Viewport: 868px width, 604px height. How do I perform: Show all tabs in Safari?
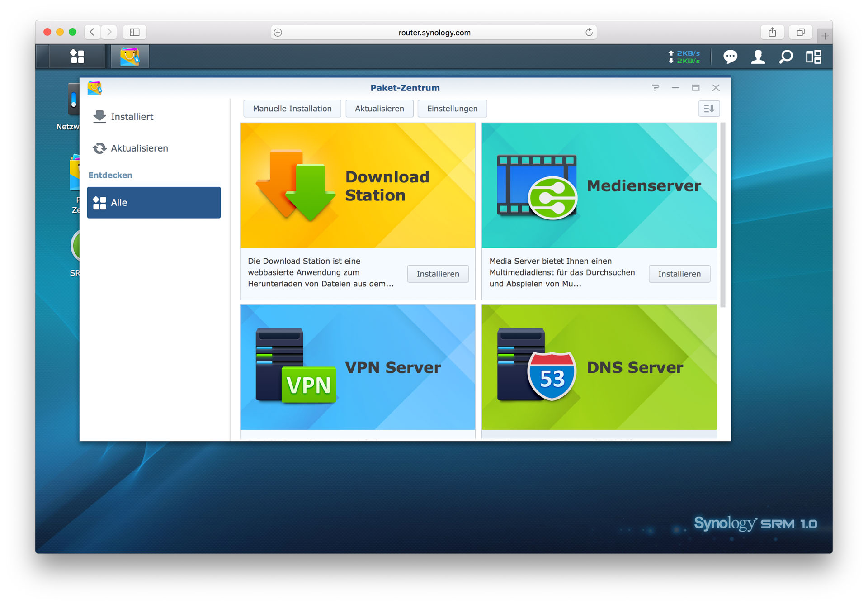[x=801, y=32]
